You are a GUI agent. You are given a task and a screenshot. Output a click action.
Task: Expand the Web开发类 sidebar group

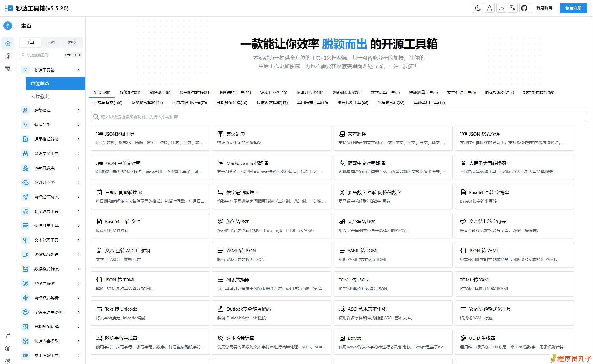[51, 168]
